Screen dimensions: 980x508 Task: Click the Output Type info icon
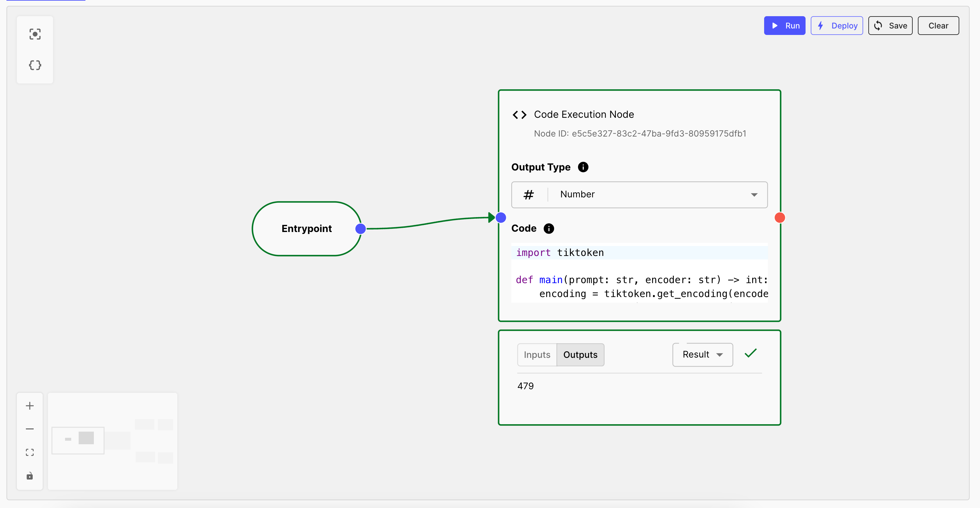pos(583,167)
